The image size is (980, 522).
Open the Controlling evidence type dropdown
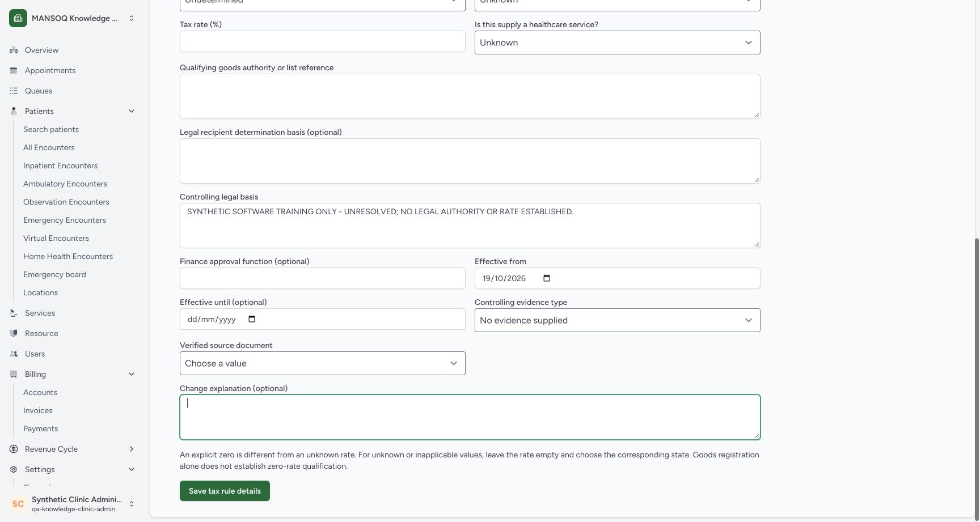pyautogui.click(x=618, y=320)
